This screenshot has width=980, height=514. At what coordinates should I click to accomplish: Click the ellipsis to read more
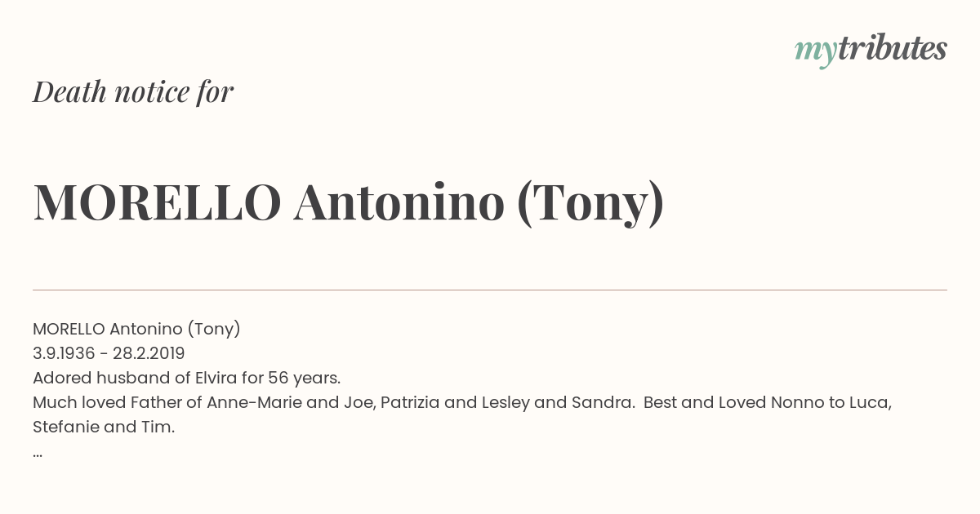click(38, 454)
